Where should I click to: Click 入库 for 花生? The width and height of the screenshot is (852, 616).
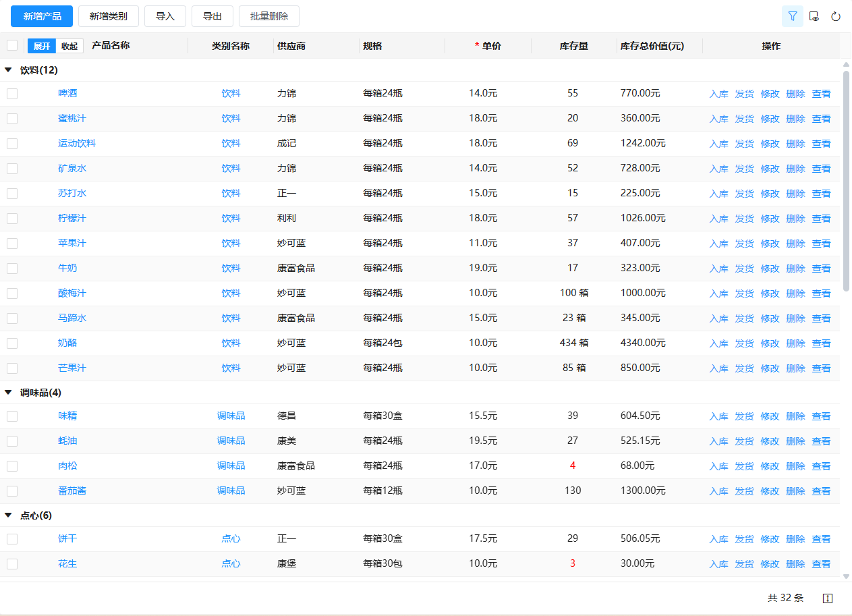point(718,564)
